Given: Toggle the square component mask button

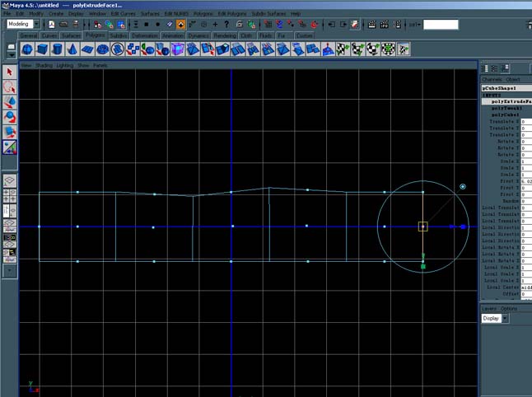Looking at the screenshot, I should click(147, 25).
